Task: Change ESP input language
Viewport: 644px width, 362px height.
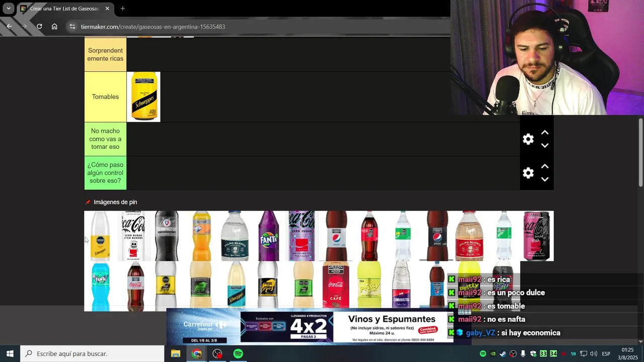Action: coord(606,354)
